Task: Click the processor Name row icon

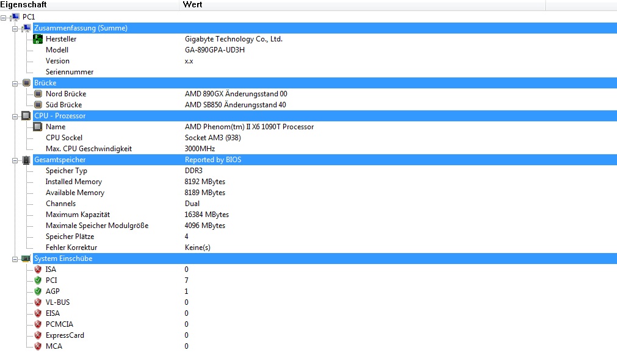Action: coord(37,127)
